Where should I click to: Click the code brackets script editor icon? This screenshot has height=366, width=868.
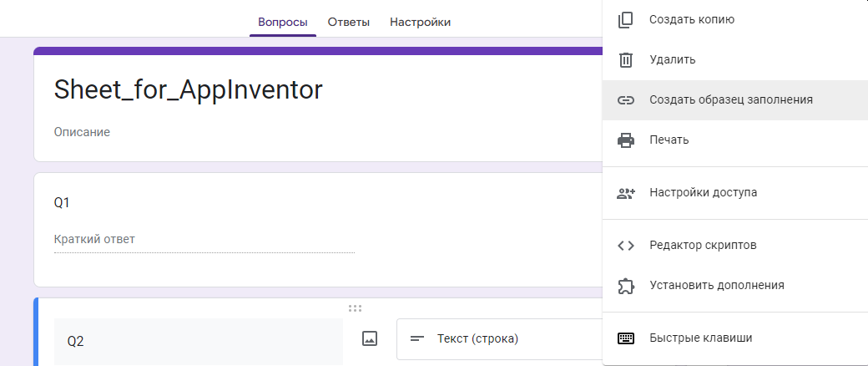(x=625, y=245)
